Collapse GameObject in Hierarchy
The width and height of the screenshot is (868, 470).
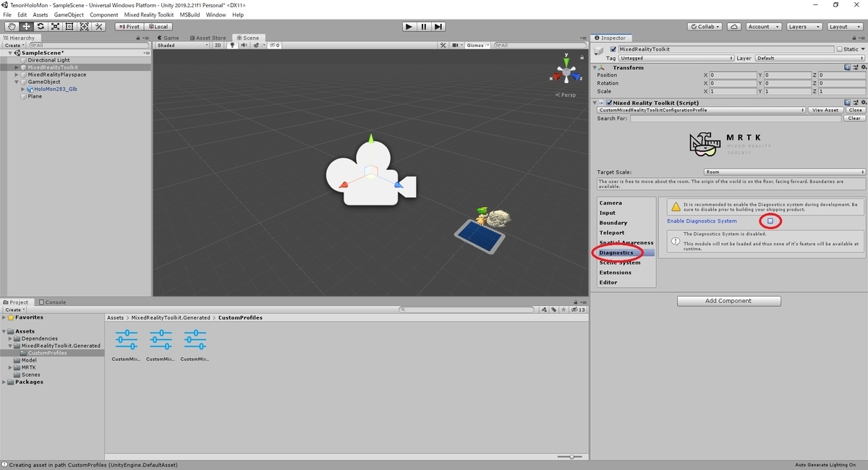coord(17,82)
